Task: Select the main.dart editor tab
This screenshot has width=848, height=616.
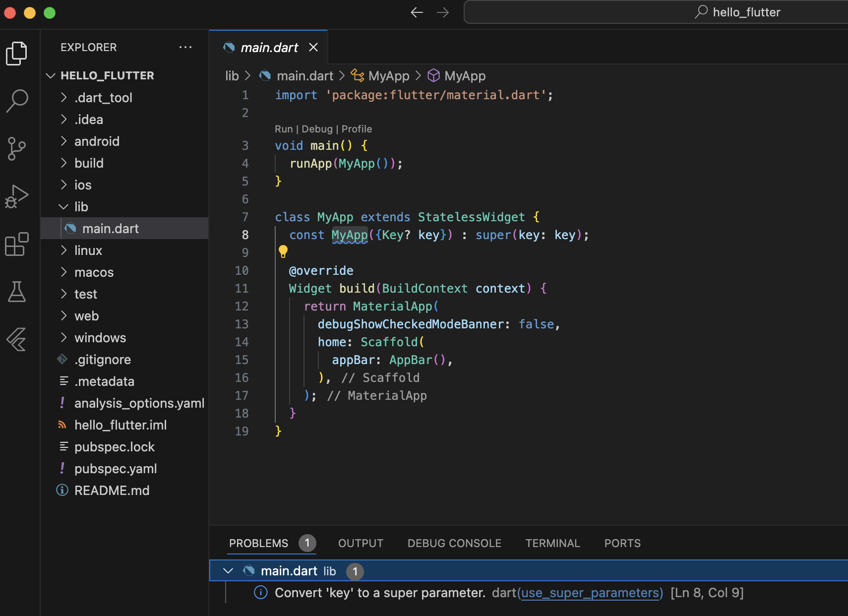Action: [269, 47]
